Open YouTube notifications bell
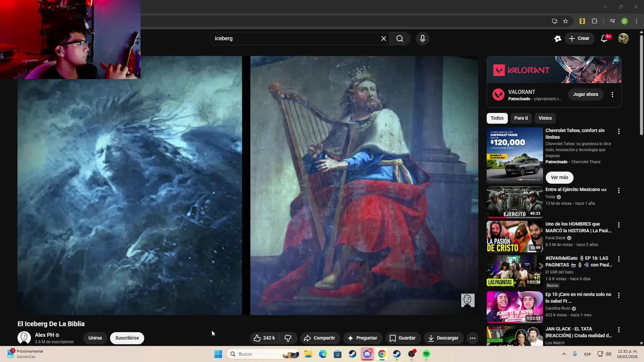 point(605,38)
